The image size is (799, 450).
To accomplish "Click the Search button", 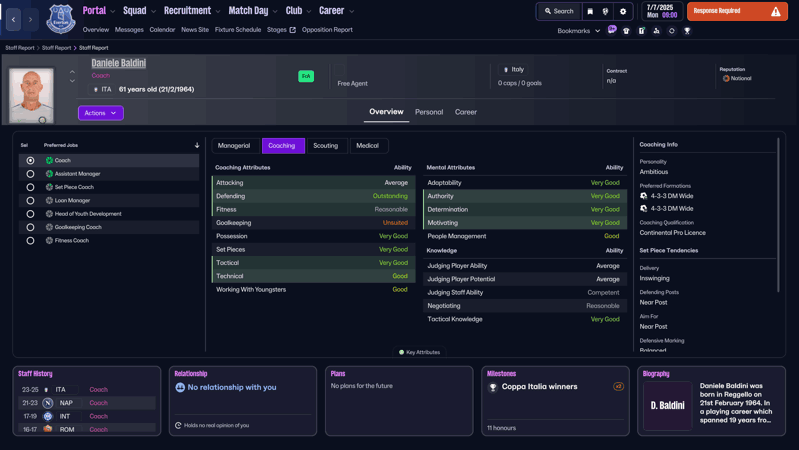I will [x=559, y=11].
